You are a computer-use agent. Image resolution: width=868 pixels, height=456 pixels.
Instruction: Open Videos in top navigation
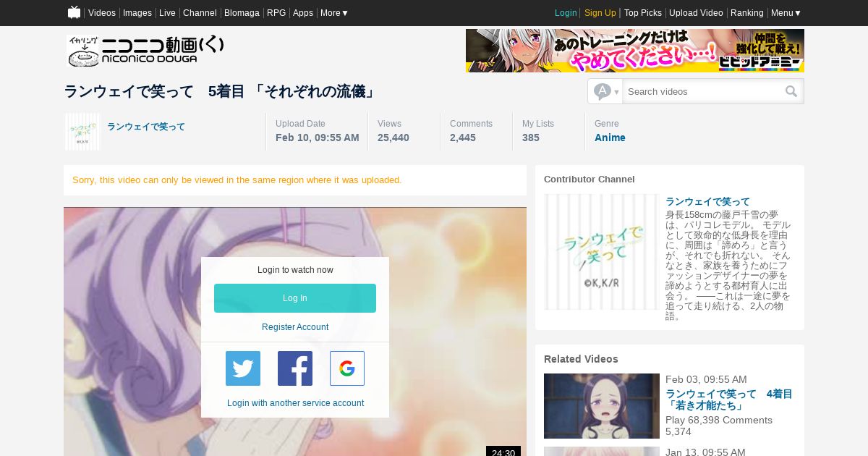[x=102, y=13]
